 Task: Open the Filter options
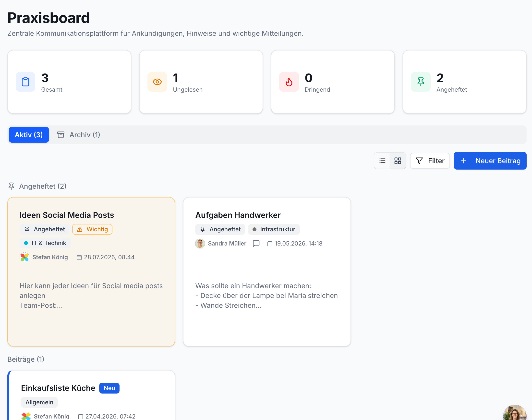click(430, 161)
